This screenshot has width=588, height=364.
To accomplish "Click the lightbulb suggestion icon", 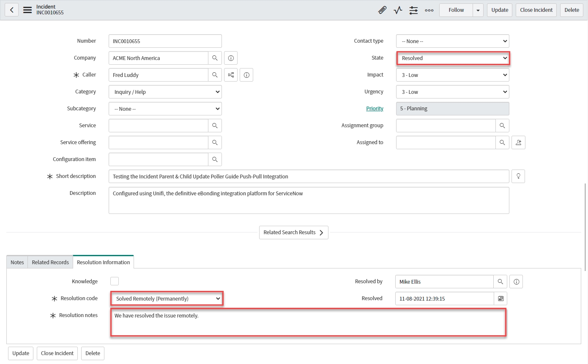I will (x=518, y=176).
